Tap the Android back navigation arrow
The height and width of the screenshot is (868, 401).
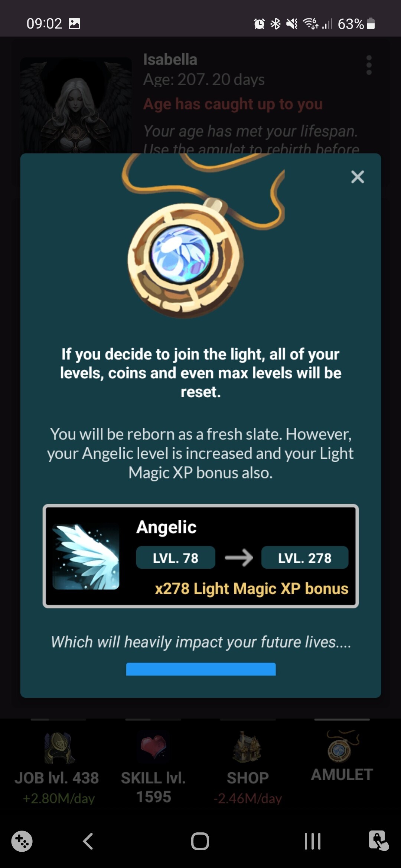point(88,841)
